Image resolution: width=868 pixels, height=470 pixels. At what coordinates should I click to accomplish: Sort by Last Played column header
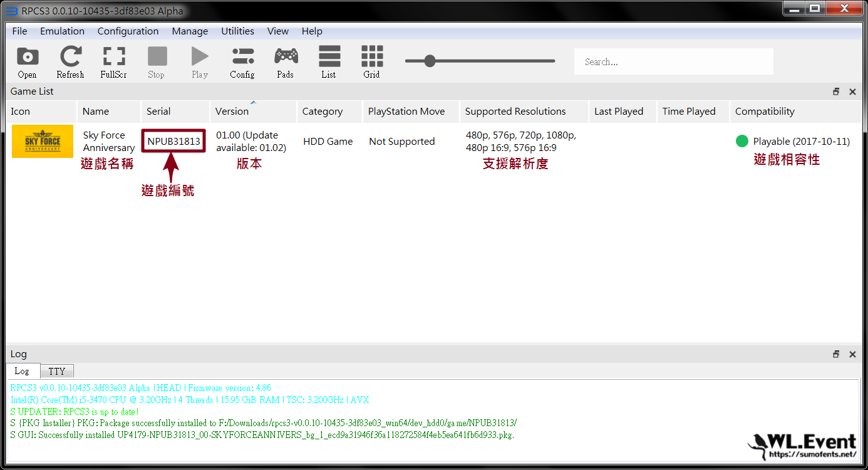click(x=623, y=112)
